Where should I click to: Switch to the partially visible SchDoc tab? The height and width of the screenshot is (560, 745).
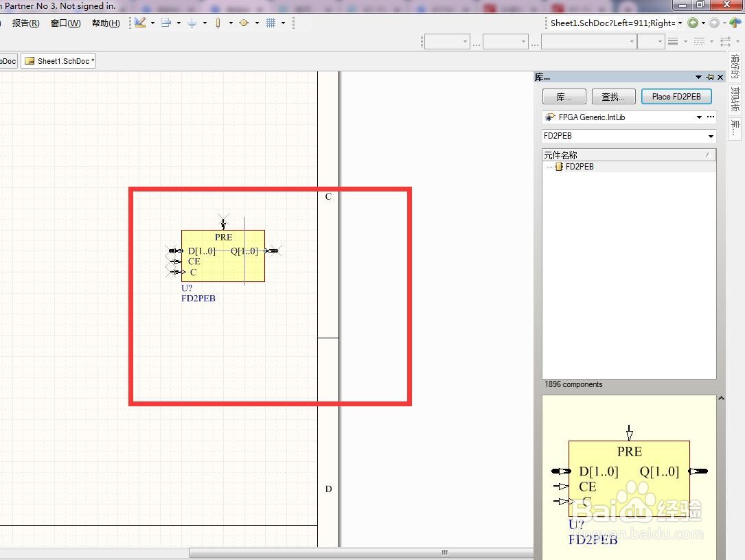point(8,61)
